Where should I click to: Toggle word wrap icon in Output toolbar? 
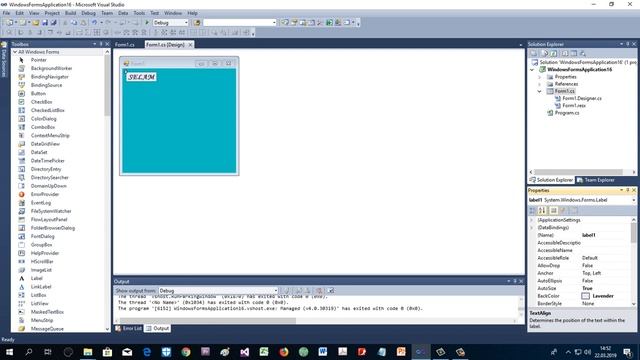coord(331,291)
